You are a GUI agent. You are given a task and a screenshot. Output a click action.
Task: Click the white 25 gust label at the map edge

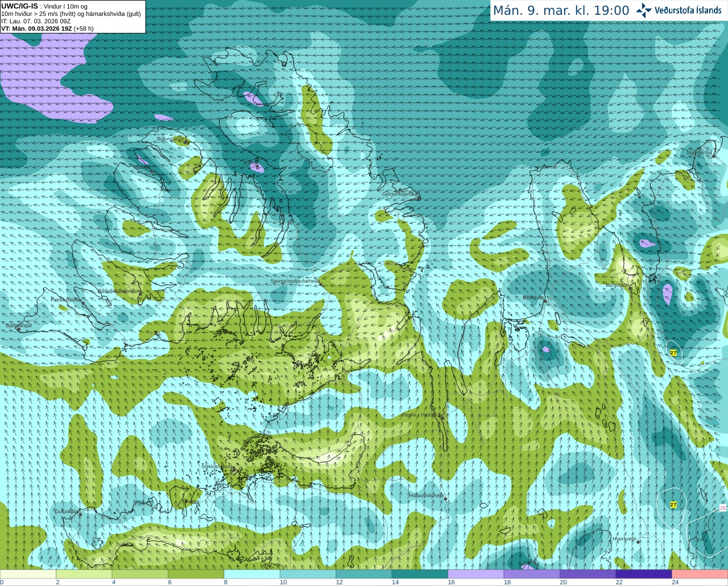tap(723, 507)
